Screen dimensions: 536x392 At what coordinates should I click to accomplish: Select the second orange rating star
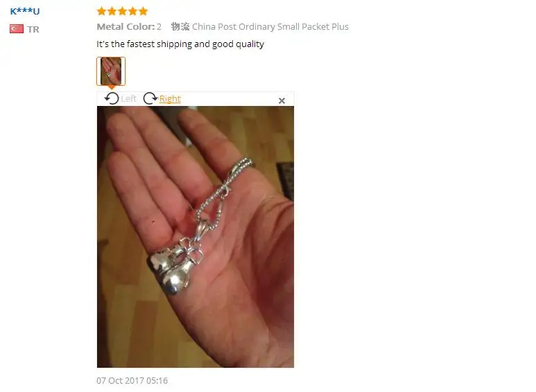point(112,11)
